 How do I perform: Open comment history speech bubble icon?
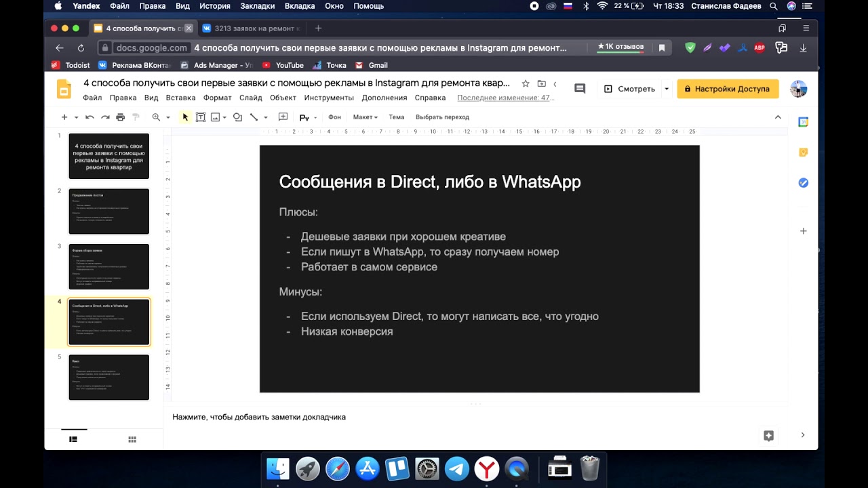(x=580, y=89)
